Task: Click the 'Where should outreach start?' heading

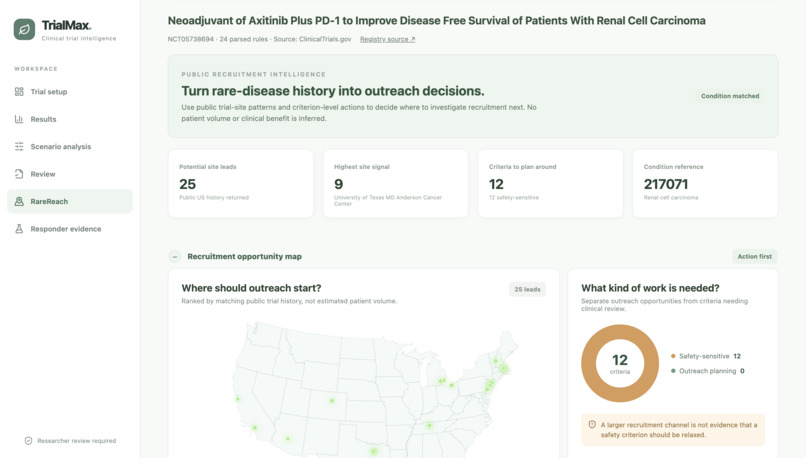Action: [x=251, y=288]
